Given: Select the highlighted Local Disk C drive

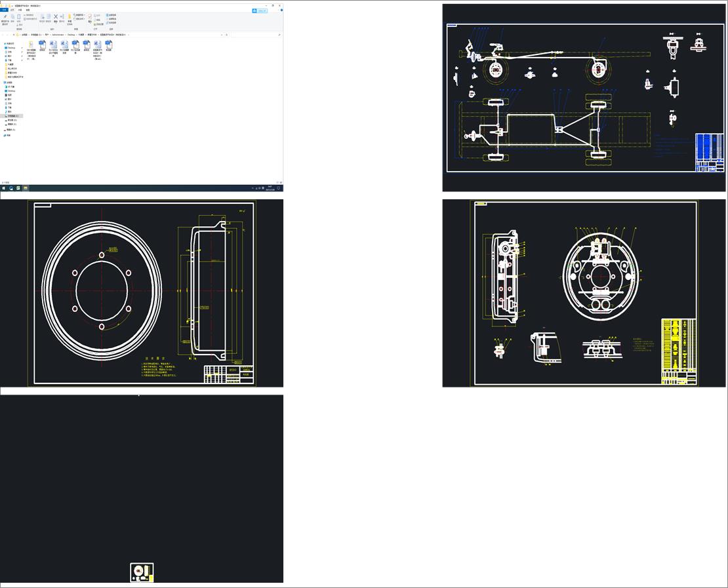Looking at the screenshot, I should 12,115.
